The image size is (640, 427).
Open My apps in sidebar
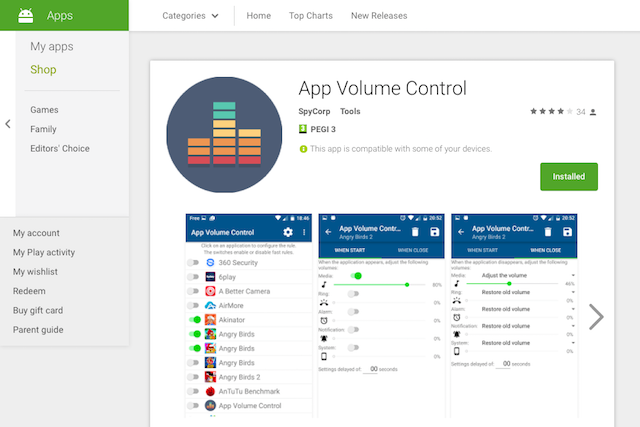(52, 47)
